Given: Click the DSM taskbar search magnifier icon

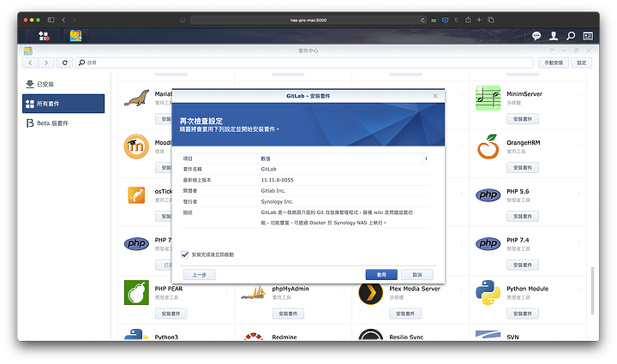Looking at the screenshot, I should coord(571,36).
